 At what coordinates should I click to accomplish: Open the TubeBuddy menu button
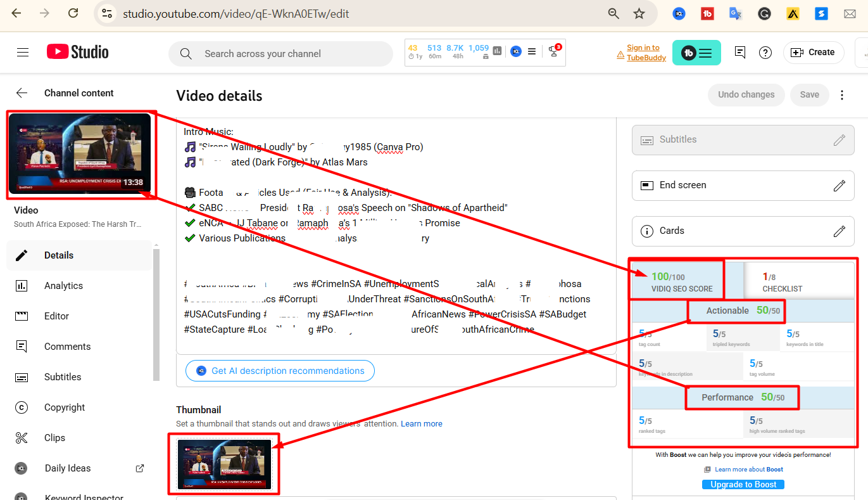(x=696, y=53)
